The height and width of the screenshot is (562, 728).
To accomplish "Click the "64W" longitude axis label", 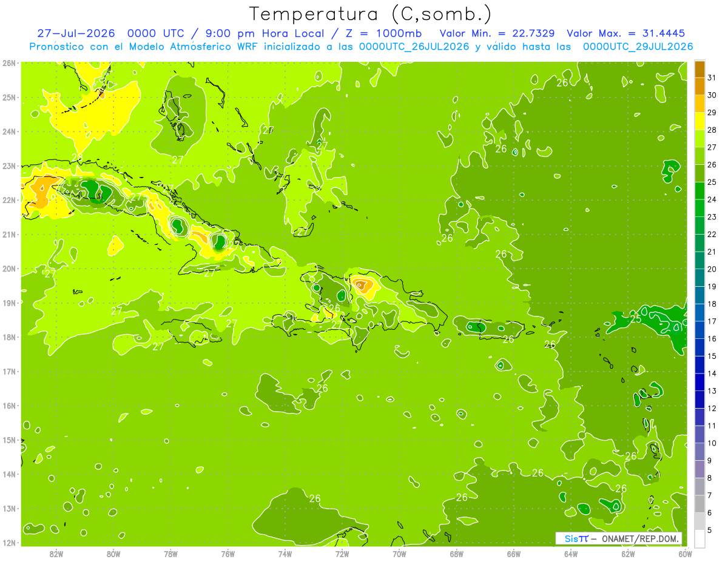I will tap(571, 554).
